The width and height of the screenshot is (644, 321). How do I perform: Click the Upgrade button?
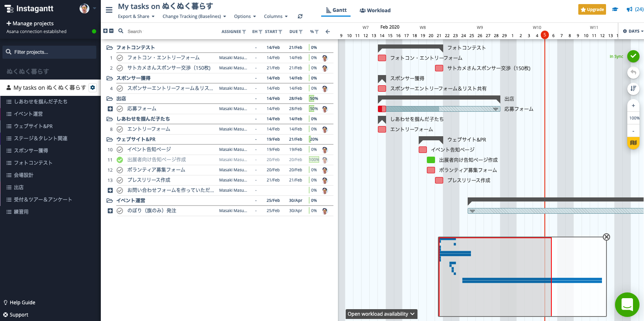click(592, 9)
